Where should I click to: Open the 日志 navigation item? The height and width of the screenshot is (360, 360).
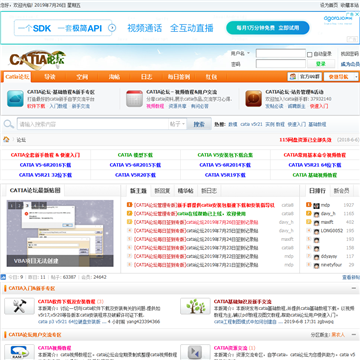146,77
